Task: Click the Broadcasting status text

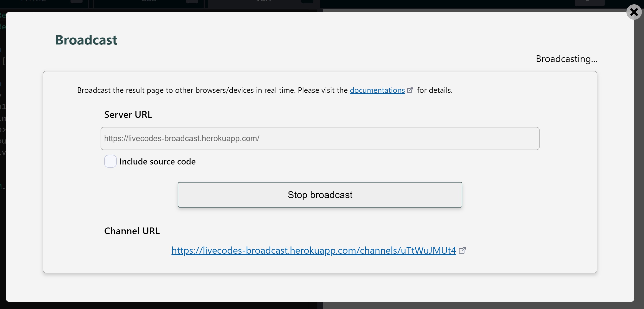Action: point(567,59)
